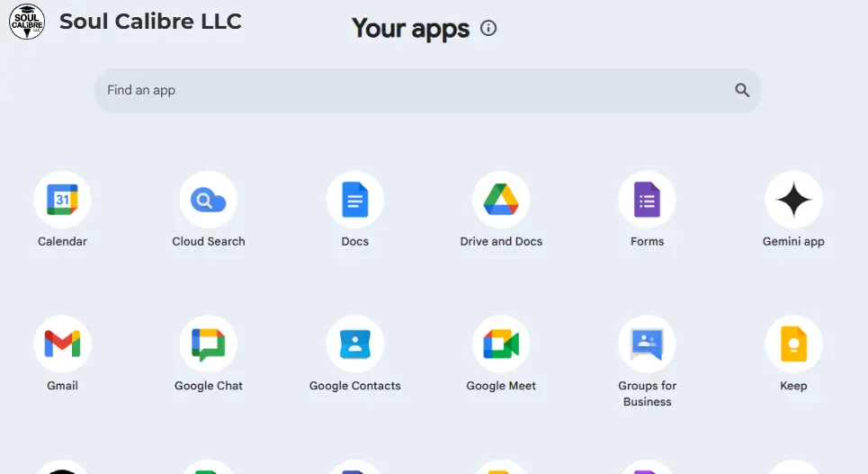Open the Gemini app icon

[x=793, y=200]
